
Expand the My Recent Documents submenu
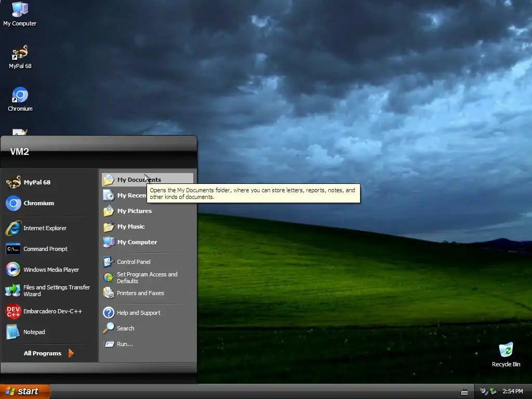tap(125, 195)
